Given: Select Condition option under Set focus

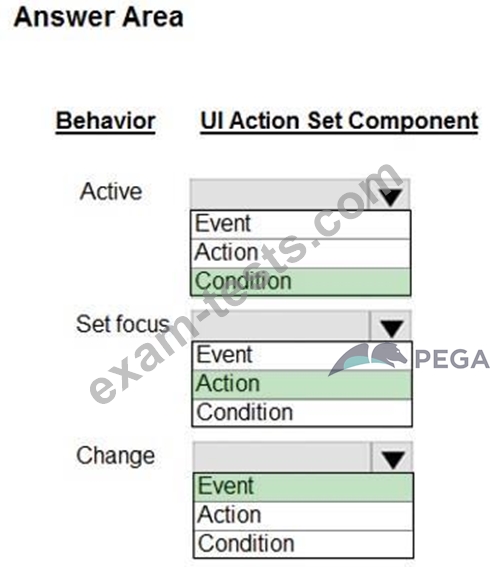Looking at the screenshot, I should tap(302, 413).
